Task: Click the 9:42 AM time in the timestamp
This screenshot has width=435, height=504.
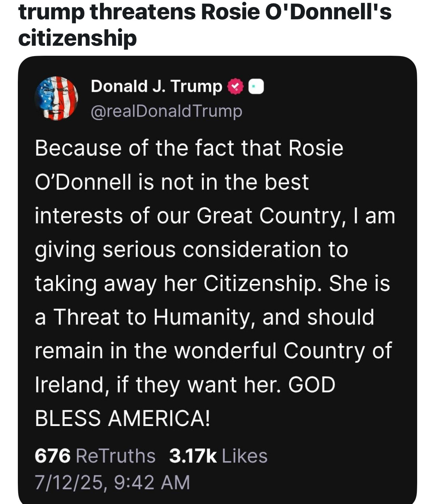Action: [x=152, y=482]
